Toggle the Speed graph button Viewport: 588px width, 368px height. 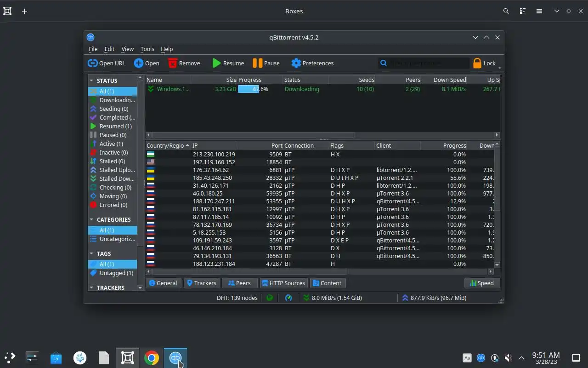pos(482,283)
